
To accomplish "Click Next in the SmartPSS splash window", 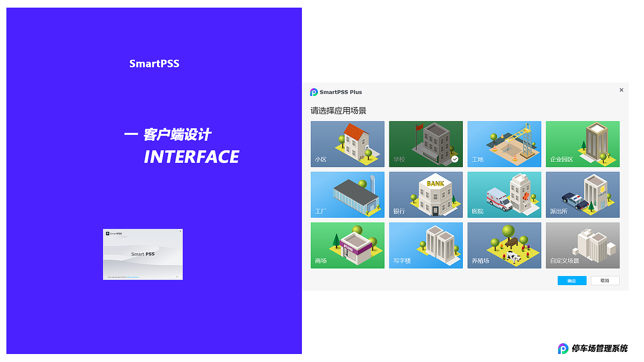I will [x=177, y=277].
